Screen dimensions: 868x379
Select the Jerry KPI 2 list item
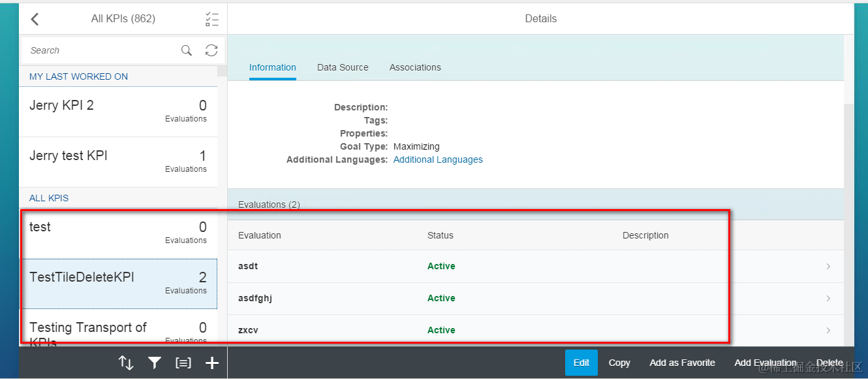tap(118, 112)
